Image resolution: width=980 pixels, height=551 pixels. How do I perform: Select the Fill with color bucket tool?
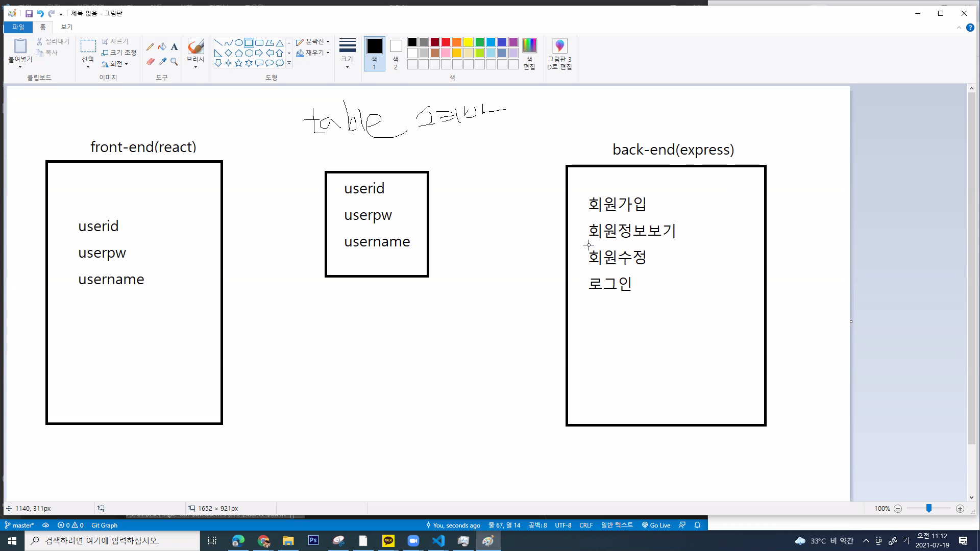click(162, 47)
